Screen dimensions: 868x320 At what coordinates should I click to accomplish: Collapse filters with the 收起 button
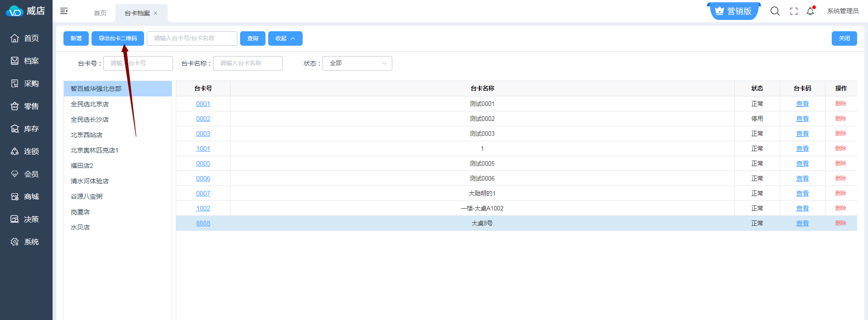click(285, 38)
